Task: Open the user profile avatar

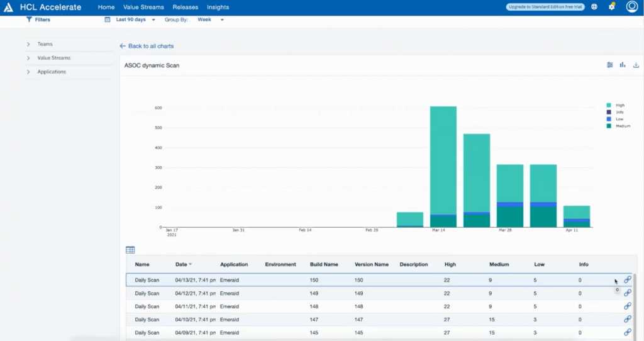Action: 631,7
